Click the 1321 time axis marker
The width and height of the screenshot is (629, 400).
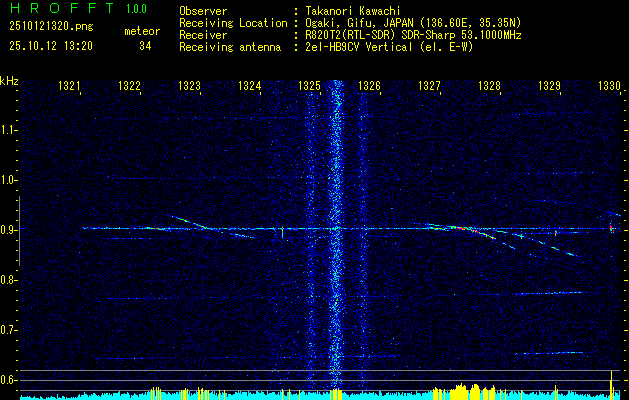coord(69,85)
